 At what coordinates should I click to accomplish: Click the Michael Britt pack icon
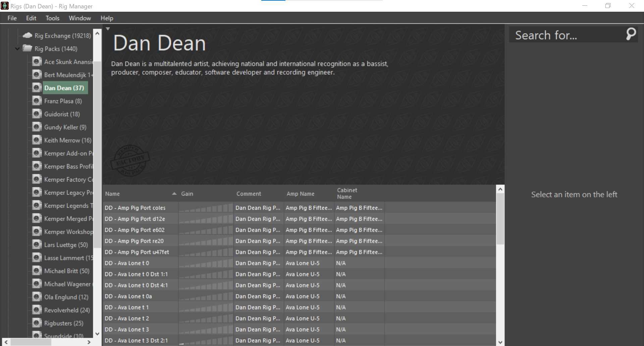point(37,270)
